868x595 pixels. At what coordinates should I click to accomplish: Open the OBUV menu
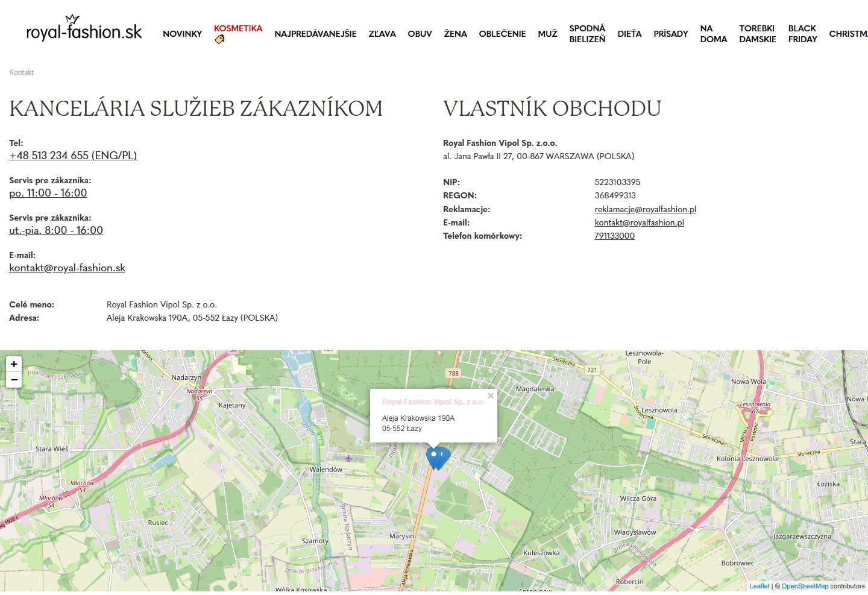pyautogui.click(x=420, y=34)
